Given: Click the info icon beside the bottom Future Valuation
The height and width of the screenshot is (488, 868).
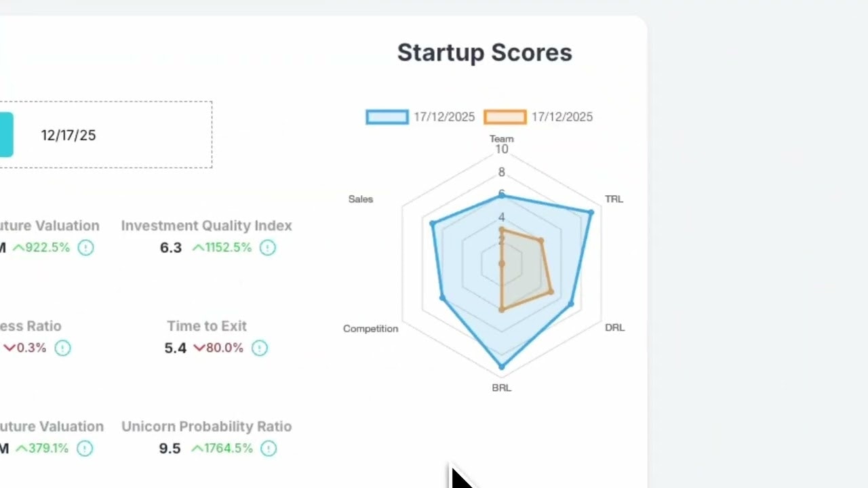Looking at the screenshot, I should tap(85, 448).
